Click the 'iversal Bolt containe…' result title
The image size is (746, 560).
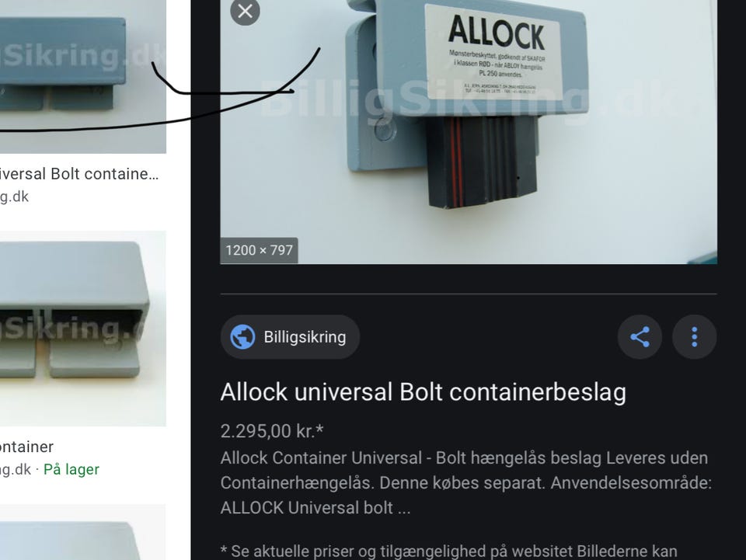point(79,173)
